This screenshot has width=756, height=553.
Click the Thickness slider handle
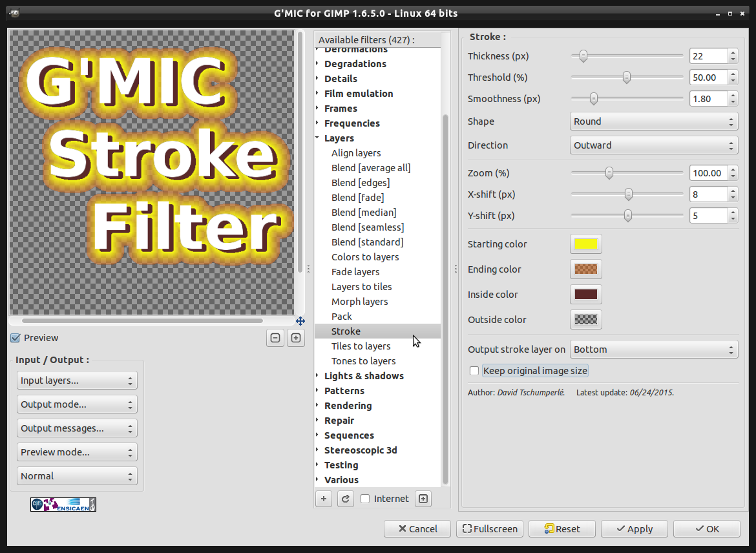pyautogui.click(x=583, y=56)
